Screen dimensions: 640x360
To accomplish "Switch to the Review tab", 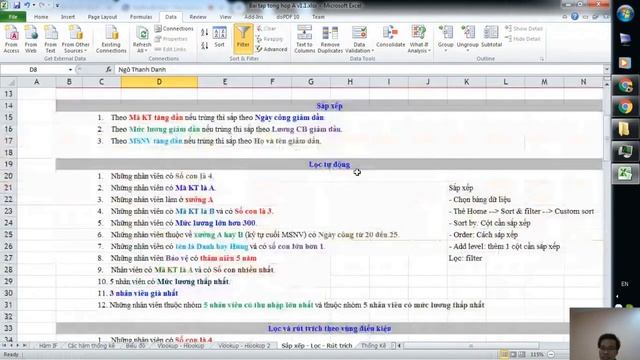I will pyautogui.click(x=198, y=17).
